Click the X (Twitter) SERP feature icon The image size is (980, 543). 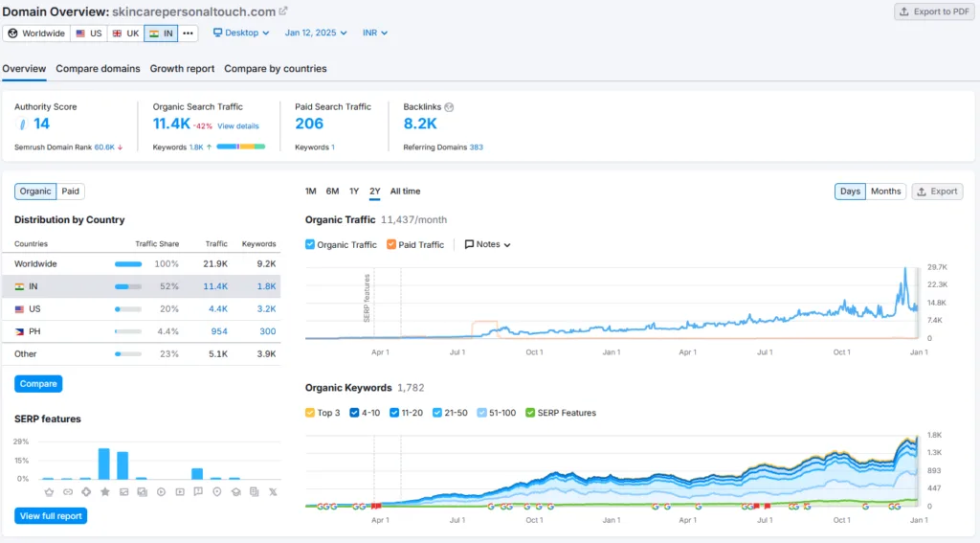pyautogui.click(x=273, y=491)
